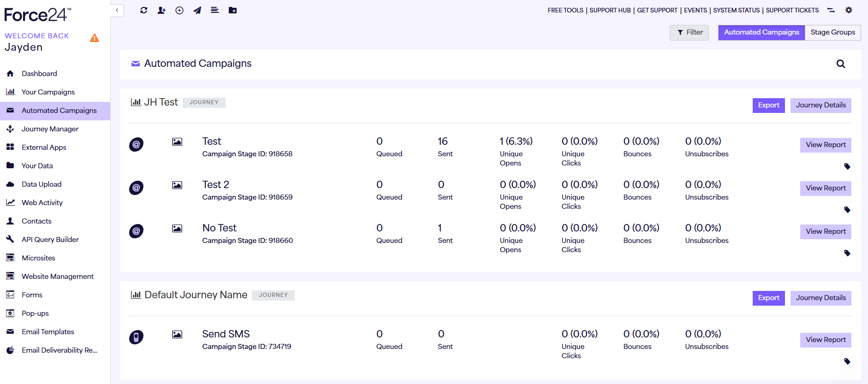Click the tag icon for Test 2 stage
868x384 pixels.
[x=847, y=210]
